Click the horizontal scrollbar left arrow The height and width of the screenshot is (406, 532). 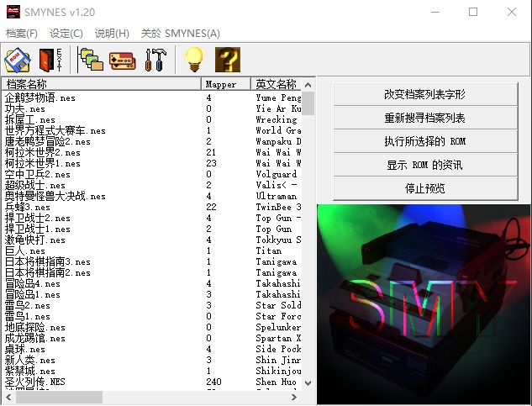coord(8,397)
